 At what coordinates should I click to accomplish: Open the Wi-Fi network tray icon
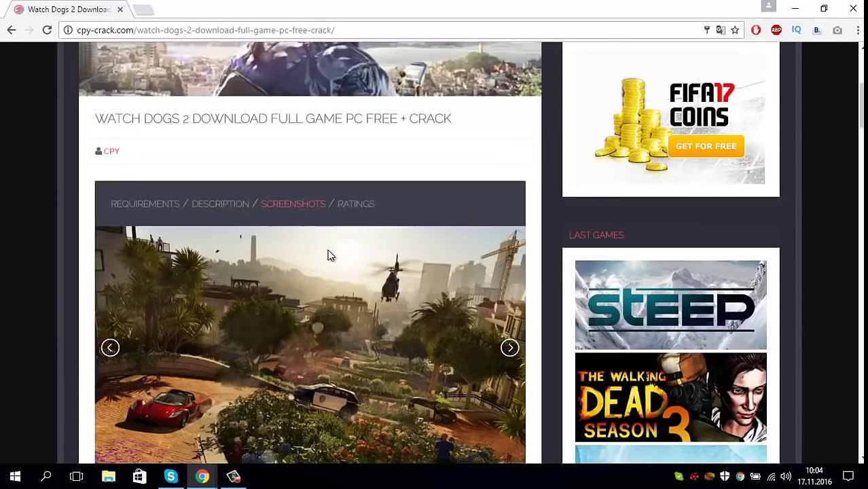pos(771,477)
